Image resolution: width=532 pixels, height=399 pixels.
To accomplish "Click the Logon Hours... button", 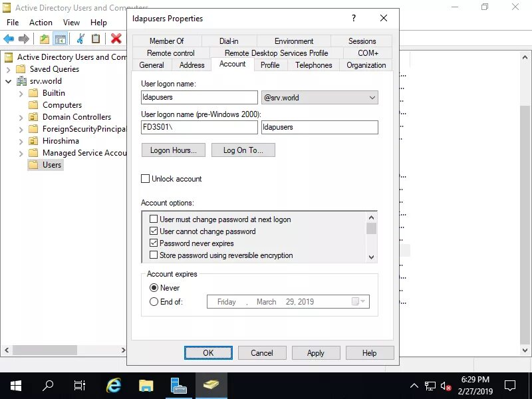I will pos(174,150).
